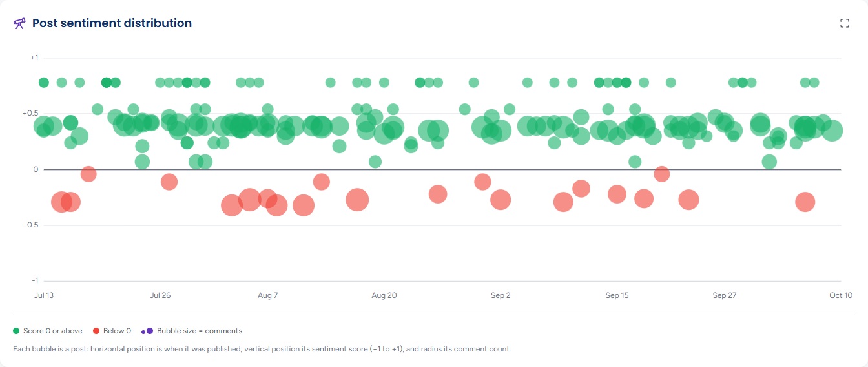Screen dimensions: 868x367
Task: Click the 'Aug 20' axis label
Action: 384,295
